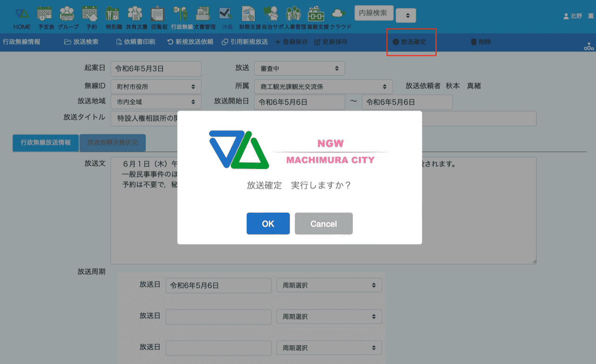
Task: Open the first 周期選択 dropdown
Action: pyautogui.click(x=329, y=285)
